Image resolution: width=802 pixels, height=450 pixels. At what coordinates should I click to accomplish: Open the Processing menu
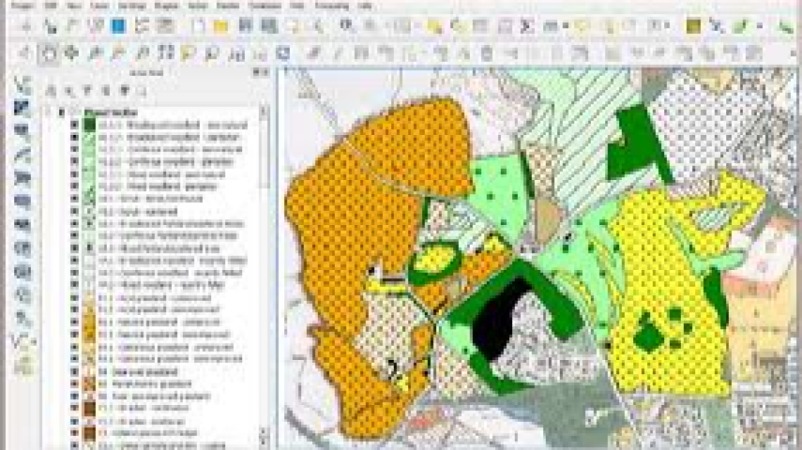(x=331, y=6)
